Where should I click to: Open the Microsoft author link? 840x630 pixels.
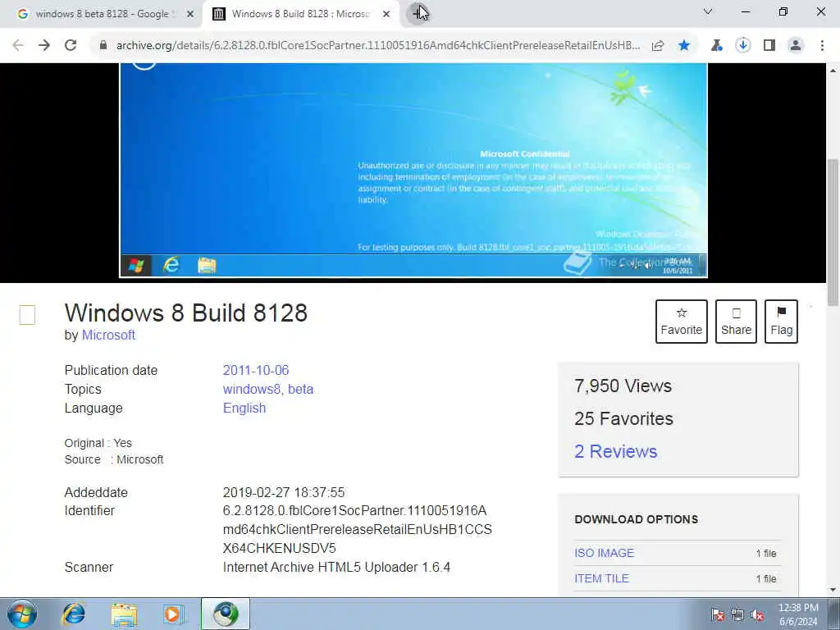108,335
